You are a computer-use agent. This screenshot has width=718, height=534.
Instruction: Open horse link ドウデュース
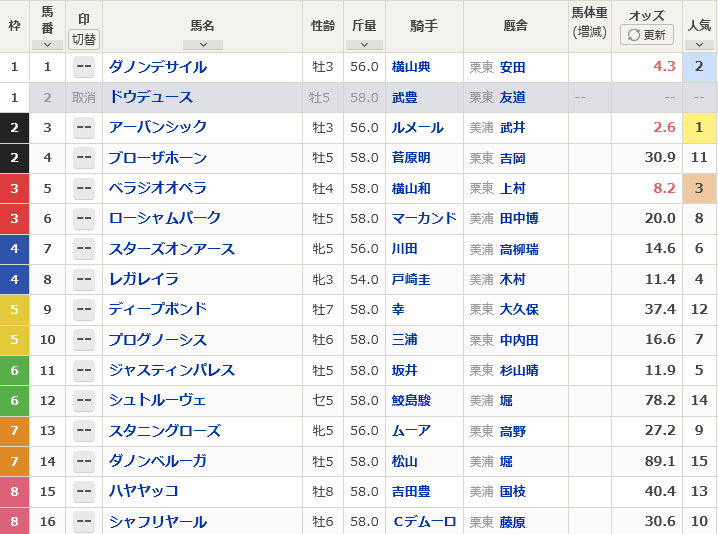click(x=150, y=97)
